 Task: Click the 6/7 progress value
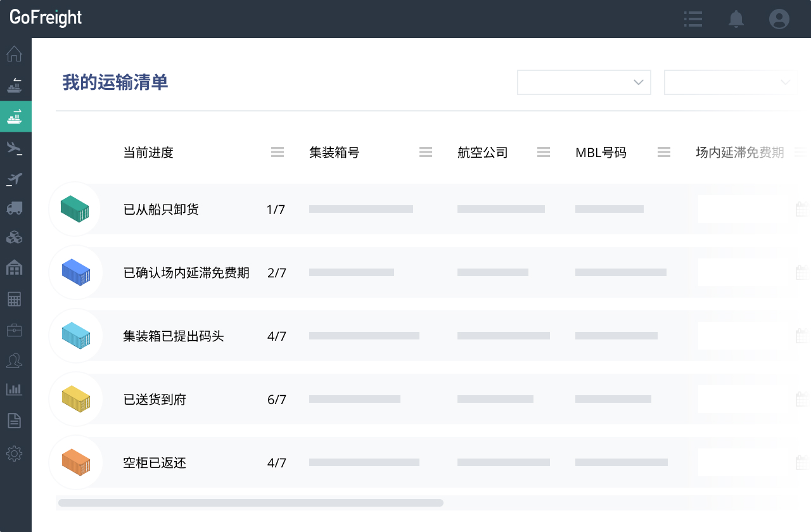click(x=277, y=400)
